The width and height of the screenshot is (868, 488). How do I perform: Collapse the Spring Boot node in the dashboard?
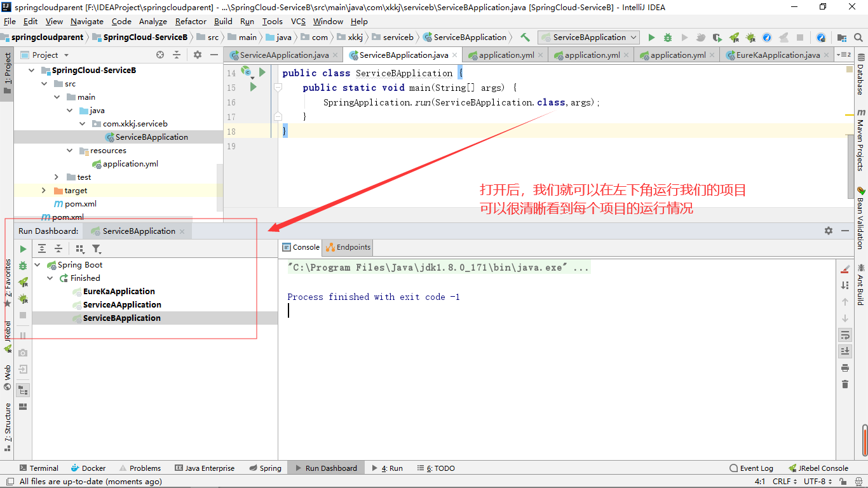point(37,265)
